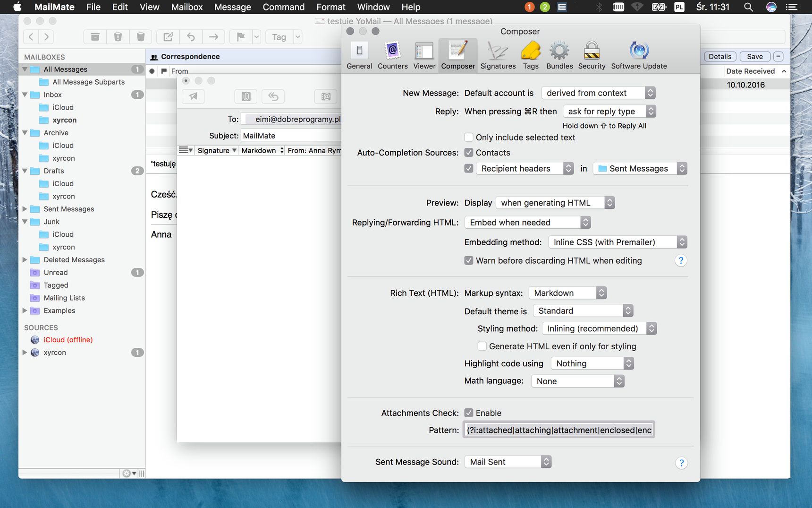Click the Archive toolbar button in main window

tap(95, 37)
